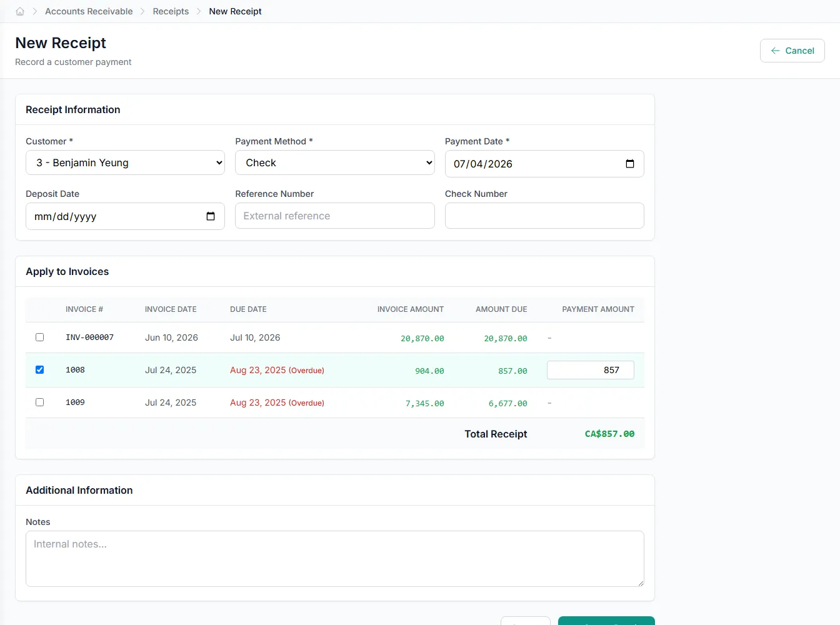Select invoice number INV-000007 text
Viewport: 840px width, 625px height.
pos(89,337)
